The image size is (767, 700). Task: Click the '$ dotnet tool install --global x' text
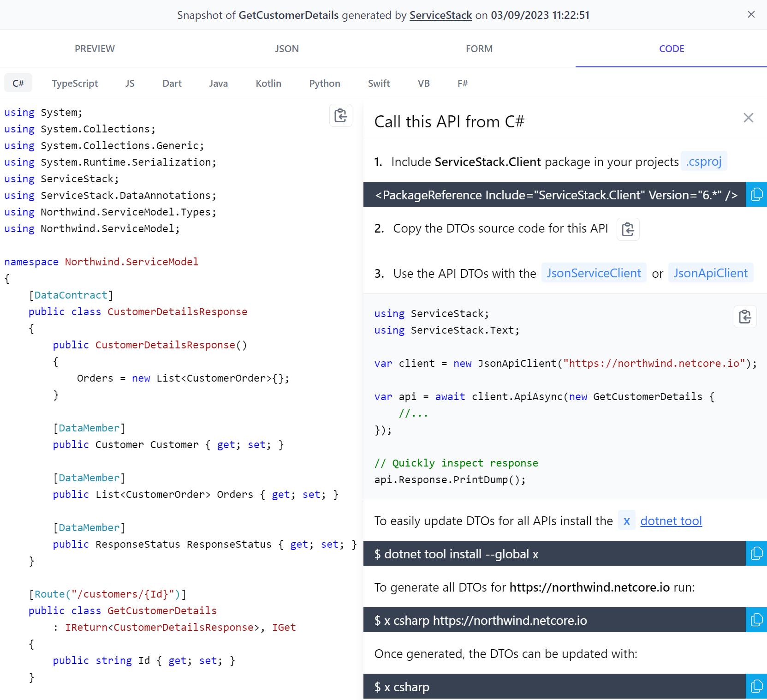click(x=457, y=554)
